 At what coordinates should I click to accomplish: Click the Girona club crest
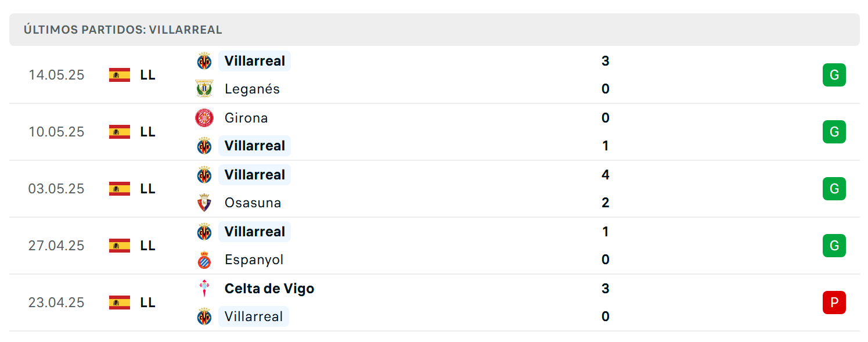(x=204, y=118)
